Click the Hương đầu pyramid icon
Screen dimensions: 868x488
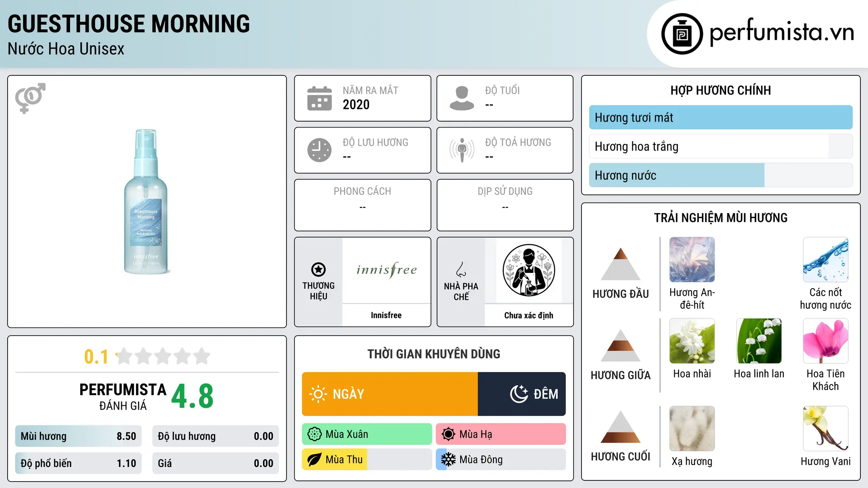[x=620, y=264]
